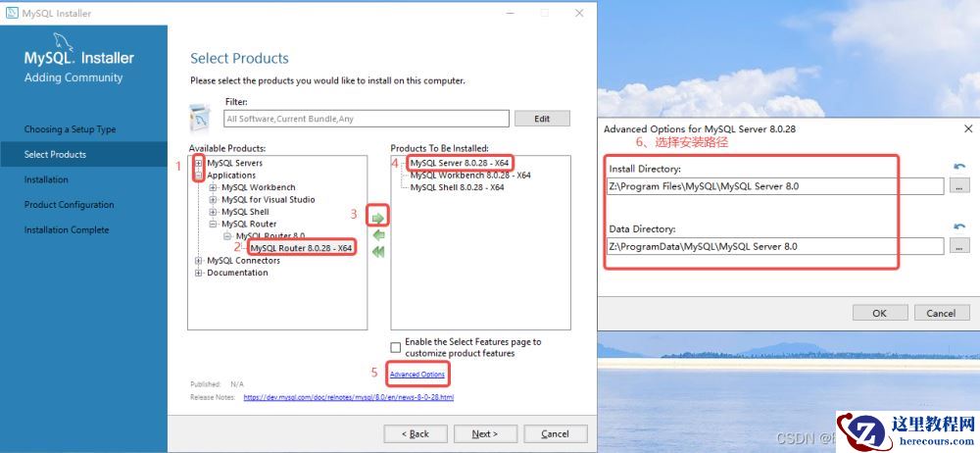
Task: Select the MySQL Router label under Applications
Action: (249, 224)
